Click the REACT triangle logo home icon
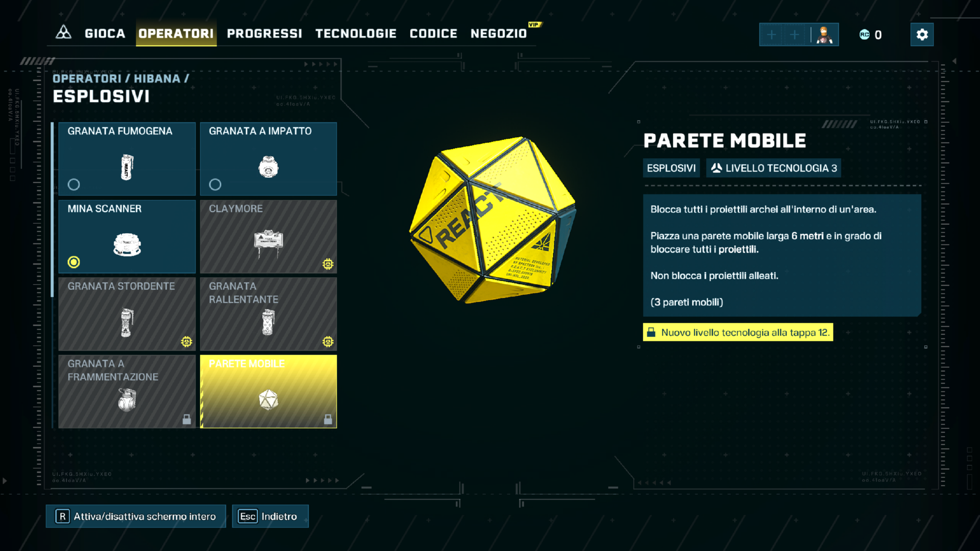The height and width of the screenshot is (551, 980). 63,33
